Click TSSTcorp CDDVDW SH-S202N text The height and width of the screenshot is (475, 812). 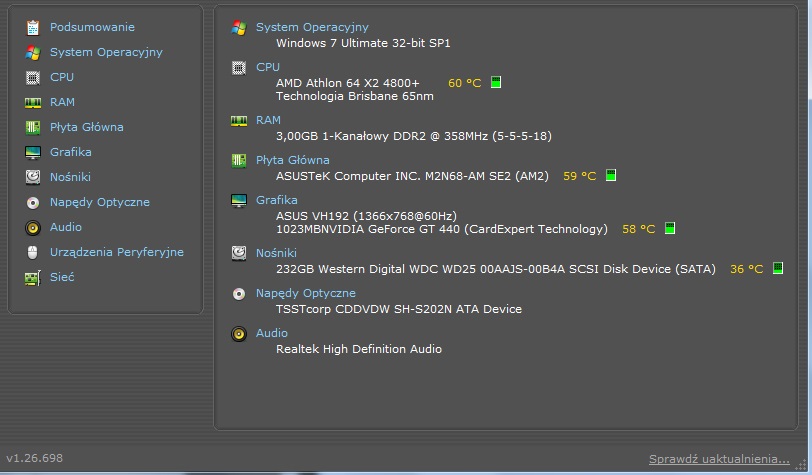click(x=399, y=309)
